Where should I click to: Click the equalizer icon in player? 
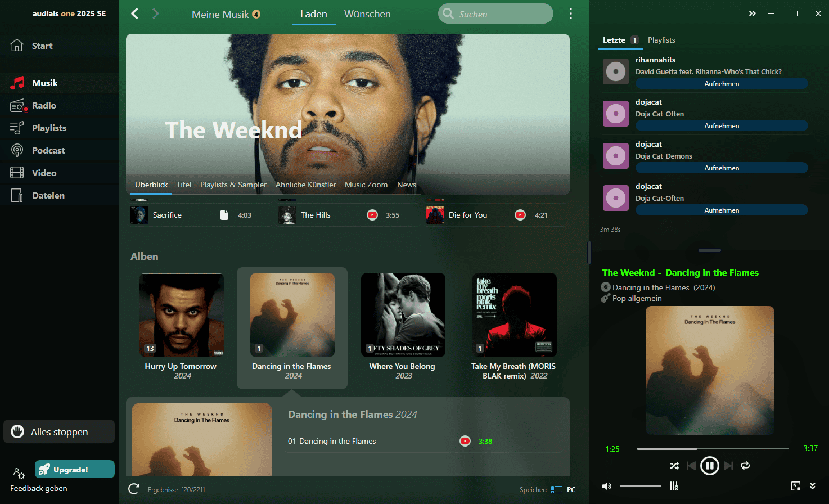(x=674, y=486)
